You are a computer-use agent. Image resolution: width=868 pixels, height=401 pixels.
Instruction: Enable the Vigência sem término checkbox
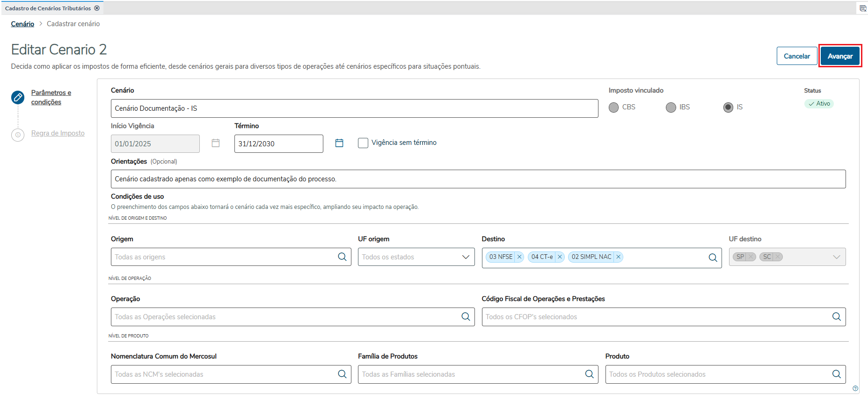pyautogui.click(x=363, y=143)
